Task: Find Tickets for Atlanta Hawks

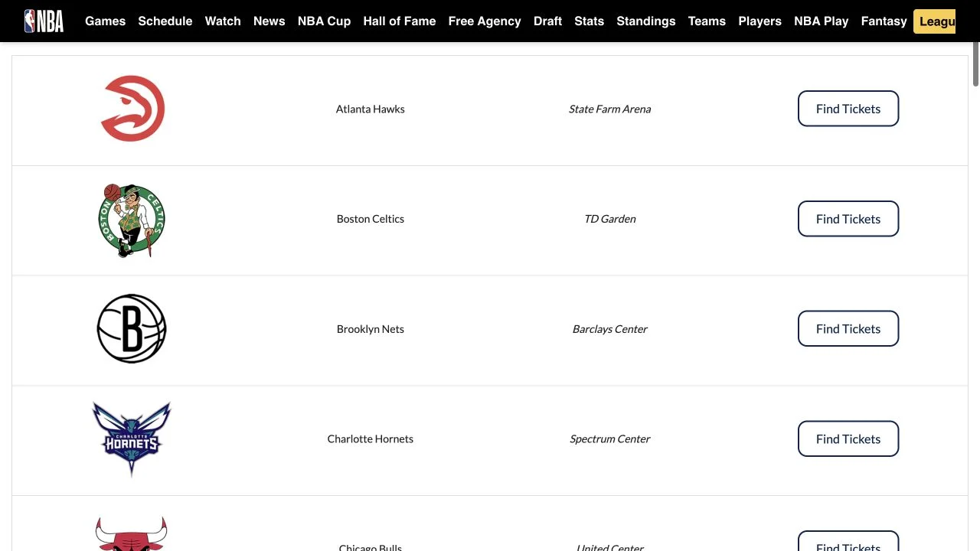Action: [848, 109]
